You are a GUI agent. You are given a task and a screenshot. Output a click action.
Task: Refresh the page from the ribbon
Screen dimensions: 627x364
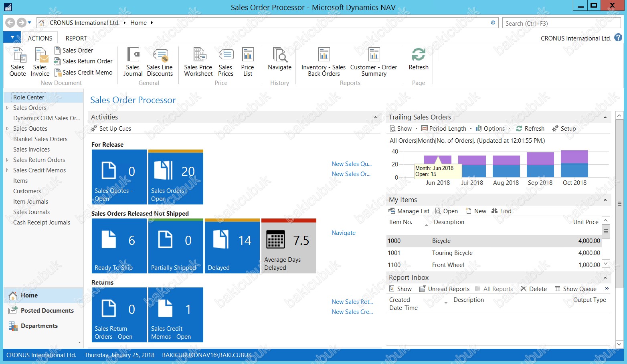419,59
